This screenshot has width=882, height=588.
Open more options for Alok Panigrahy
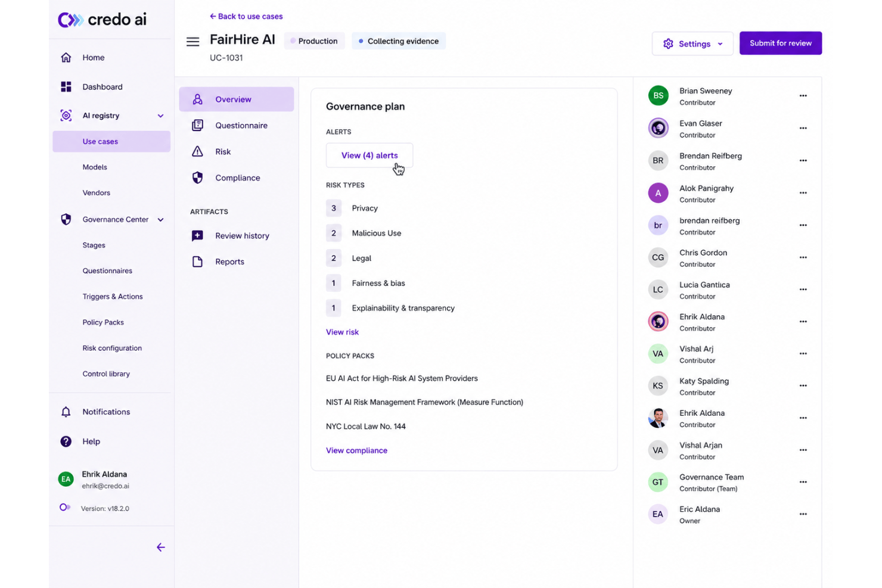(803, 192)
